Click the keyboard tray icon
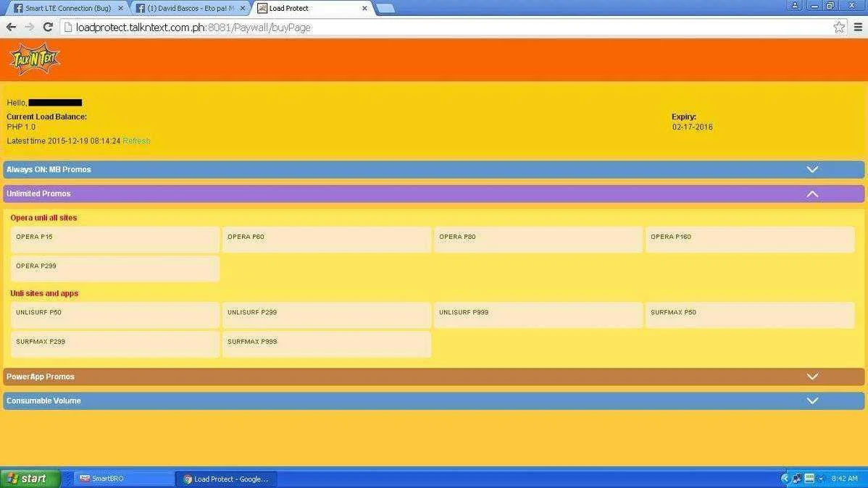This screenshot has width=868, height=488. click(x=809, y=479)
